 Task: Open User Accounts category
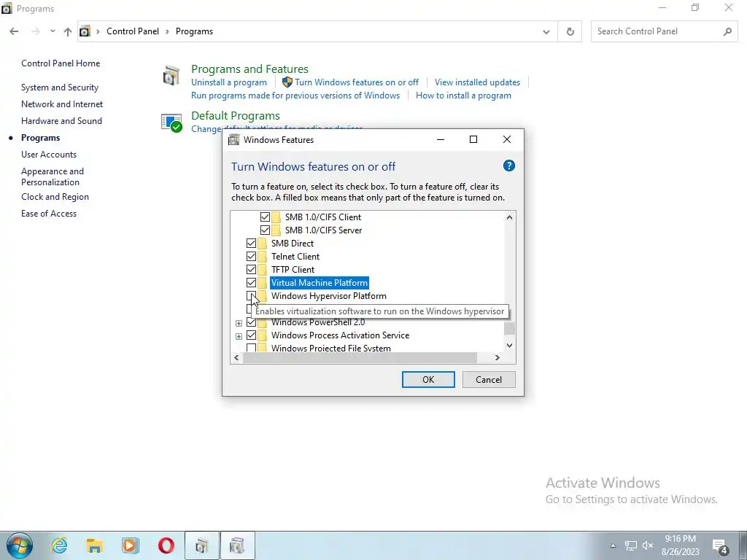49,155
